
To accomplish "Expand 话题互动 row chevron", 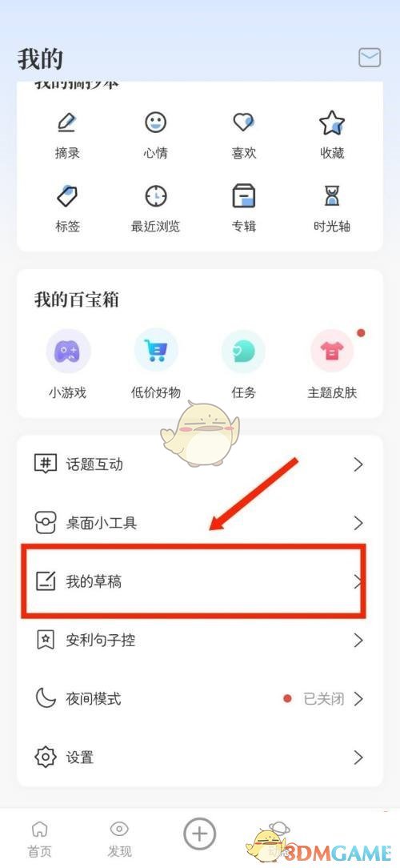I will [x=358, y=464].
